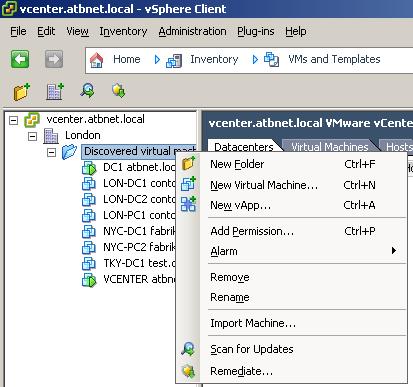Choose Rename from context menu
The image size is (413, 387).
click(x=292, y=297)
